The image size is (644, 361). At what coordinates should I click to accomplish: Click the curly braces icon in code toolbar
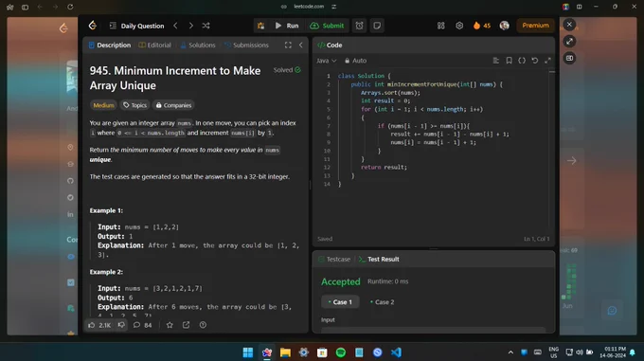522,61
